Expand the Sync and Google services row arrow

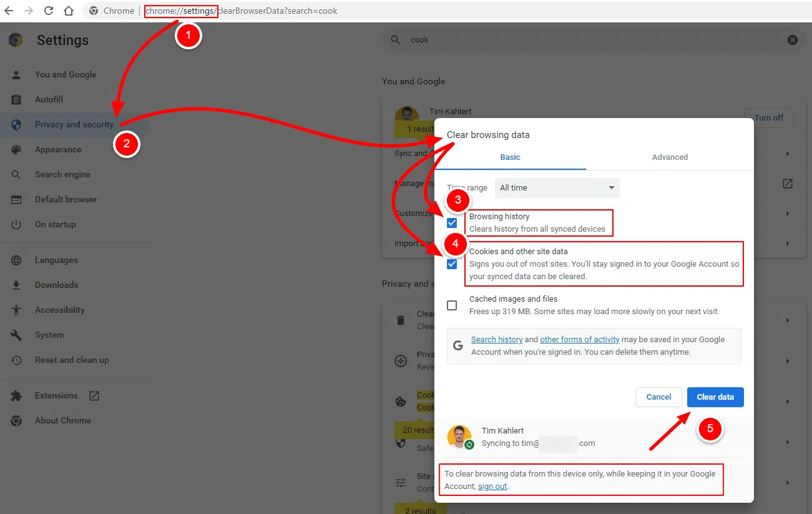[788, 154]
